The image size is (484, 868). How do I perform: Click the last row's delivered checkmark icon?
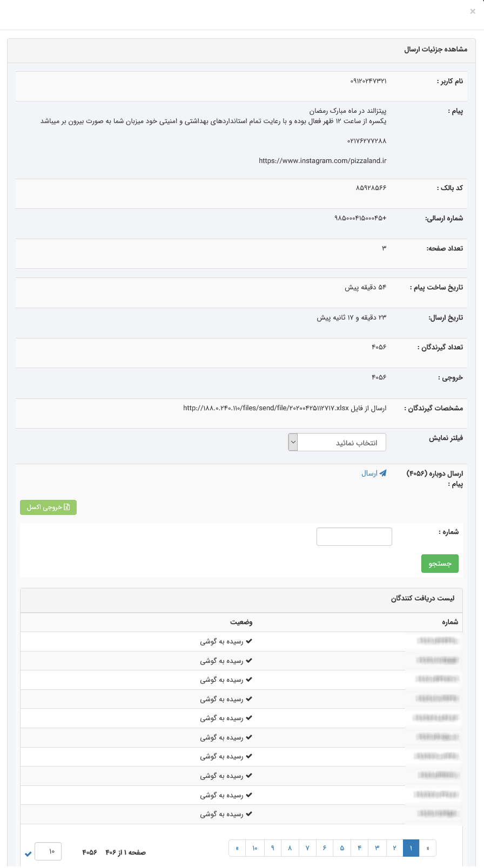(x=249, y=814)
